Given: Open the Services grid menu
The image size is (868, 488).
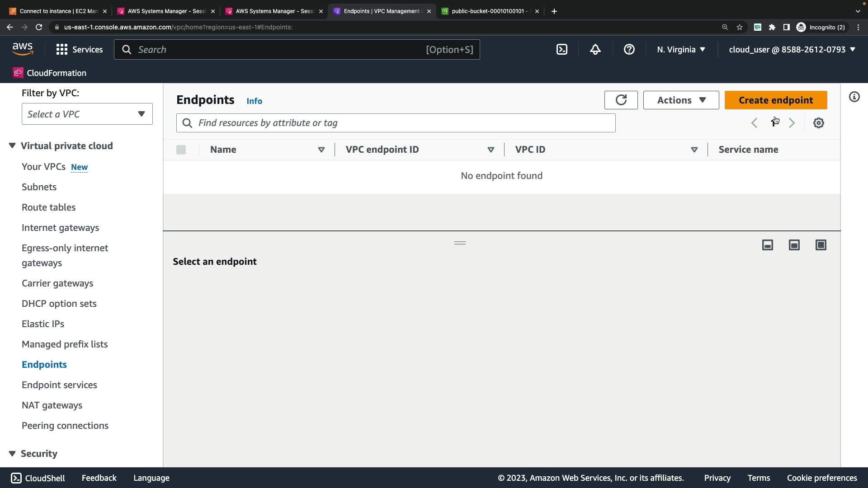Looking at the screenshot, I should (x=79, y=50).
